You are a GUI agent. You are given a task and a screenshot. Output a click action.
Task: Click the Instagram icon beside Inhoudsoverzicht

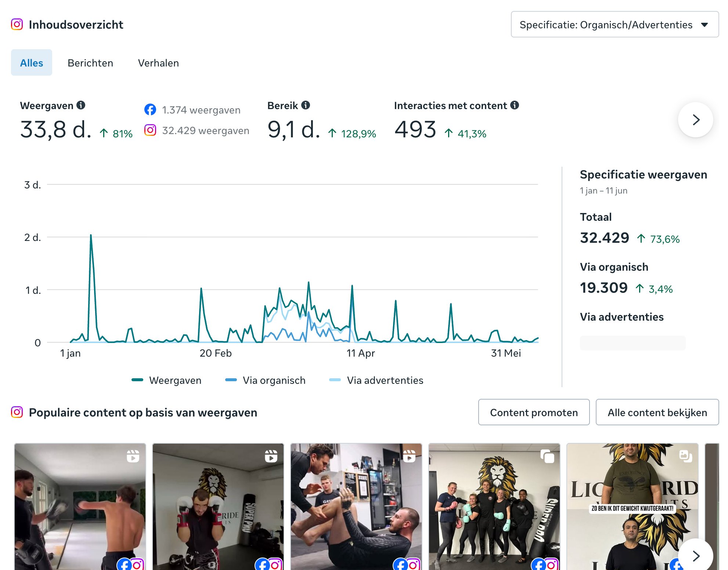click(x=17, y=24)
